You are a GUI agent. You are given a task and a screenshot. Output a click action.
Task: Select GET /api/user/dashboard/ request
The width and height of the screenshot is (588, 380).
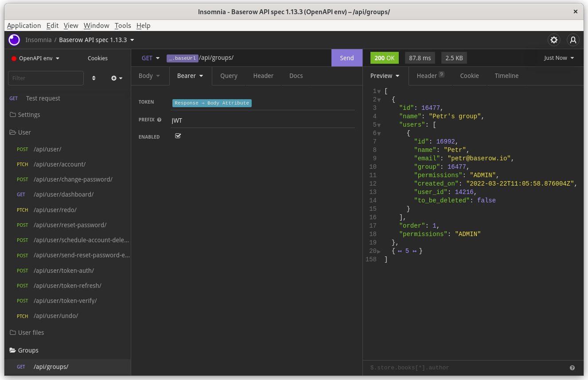[67, 194]
